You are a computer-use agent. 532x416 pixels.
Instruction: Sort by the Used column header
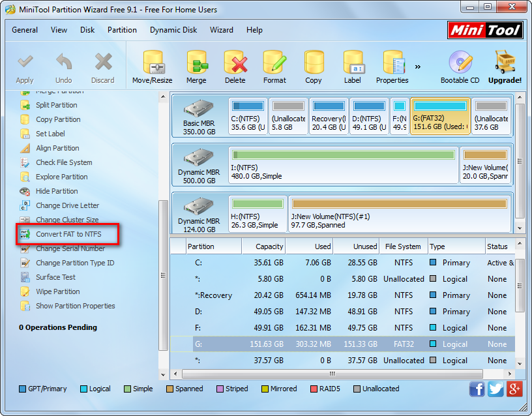[310, 246]
